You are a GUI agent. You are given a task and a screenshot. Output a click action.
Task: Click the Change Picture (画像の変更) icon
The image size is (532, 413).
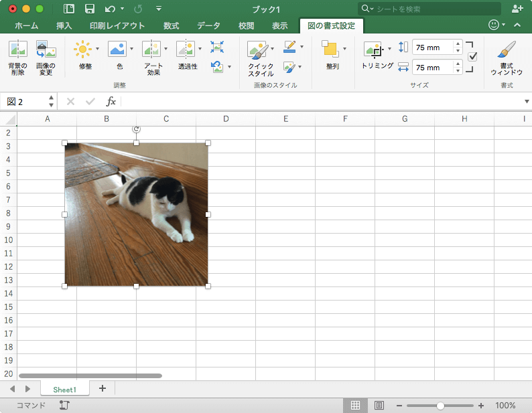click(x=46, y=48)
